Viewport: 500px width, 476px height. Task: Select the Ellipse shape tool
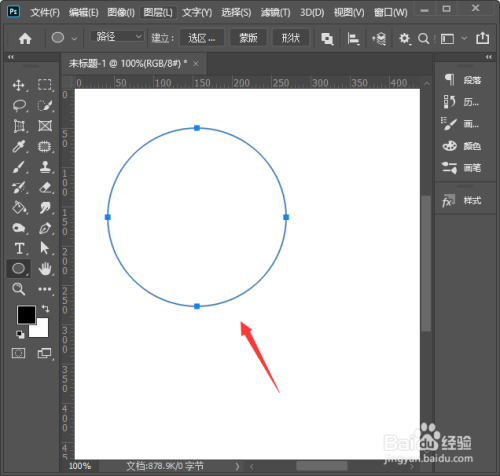(x=19, y=269)
